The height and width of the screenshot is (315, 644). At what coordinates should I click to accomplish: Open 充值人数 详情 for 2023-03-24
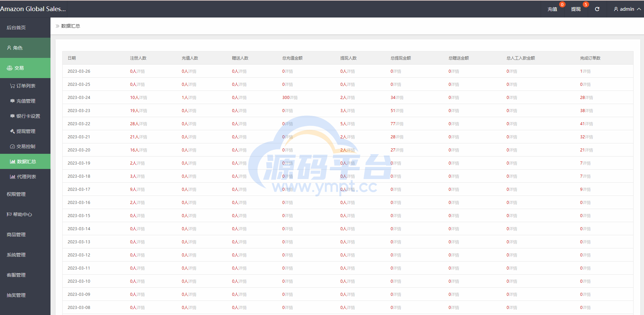click(192, 98)
